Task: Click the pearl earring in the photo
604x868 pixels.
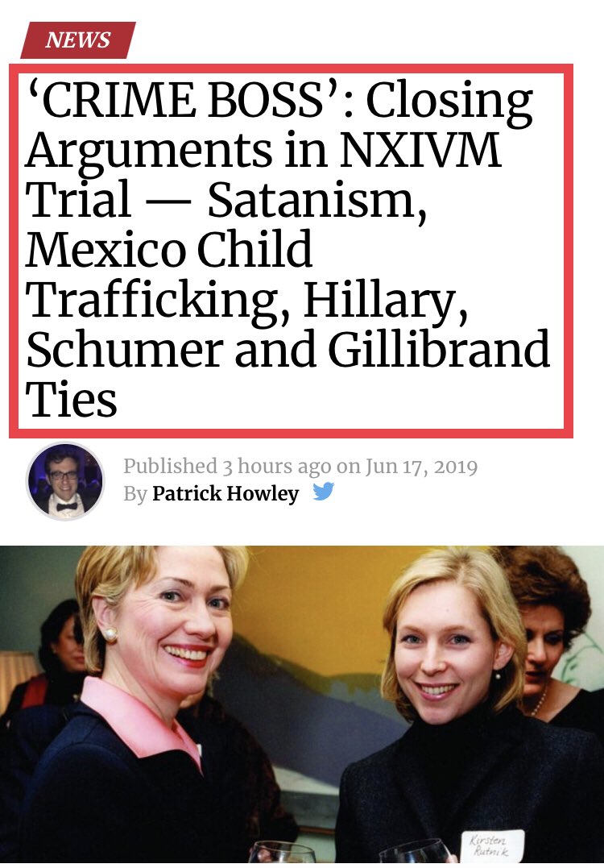Action: coord(110,634)
